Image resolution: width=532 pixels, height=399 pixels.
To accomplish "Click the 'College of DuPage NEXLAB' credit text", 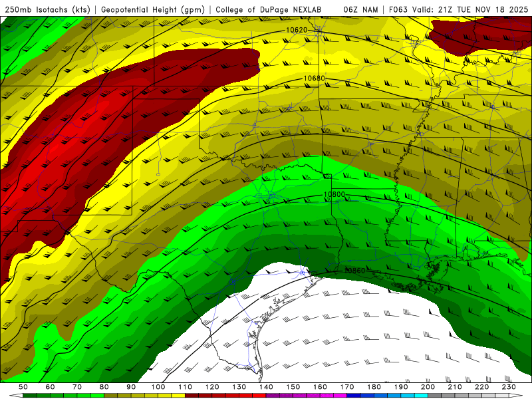I will coord(269,10).
